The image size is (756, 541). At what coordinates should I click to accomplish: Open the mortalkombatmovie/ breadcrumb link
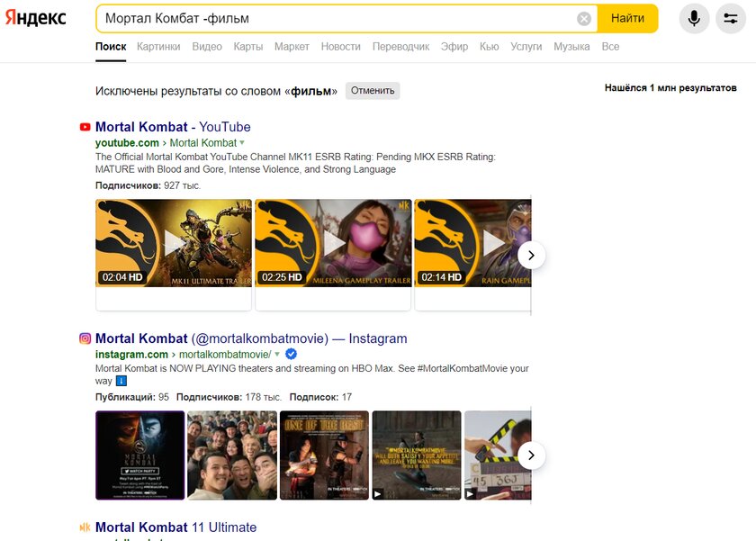(x=225, y=355)
